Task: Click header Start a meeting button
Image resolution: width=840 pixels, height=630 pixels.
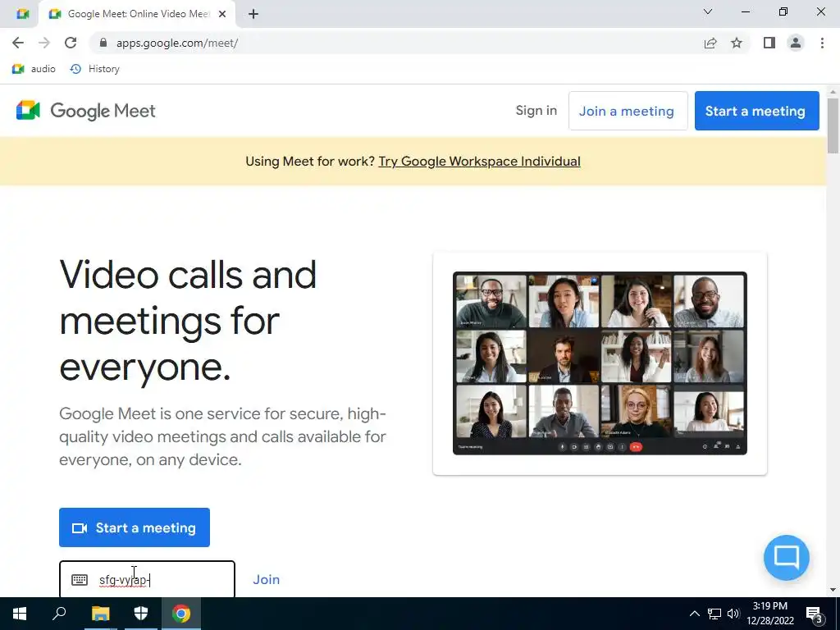Action: (756, 111)
